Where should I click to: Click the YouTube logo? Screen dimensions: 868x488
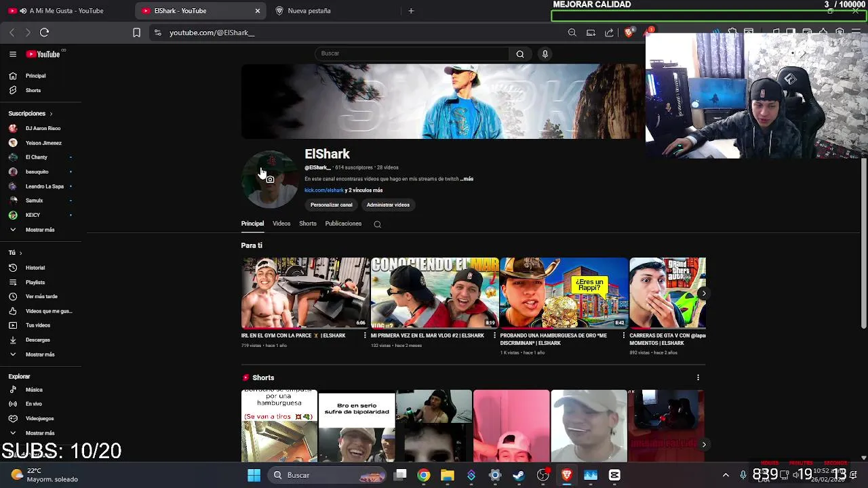point(43,54)
